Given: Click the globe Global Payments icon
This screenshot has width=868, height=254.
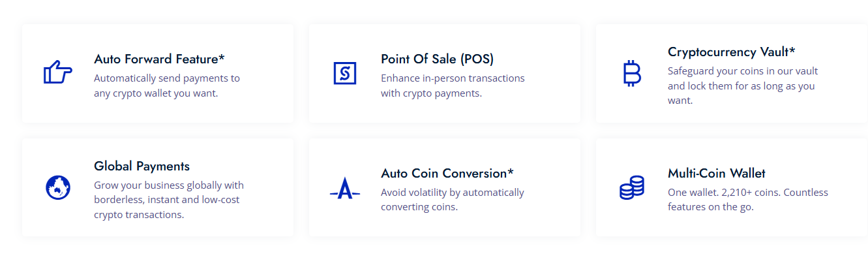Looking at the screenshot, I should (x=57, y=188).
